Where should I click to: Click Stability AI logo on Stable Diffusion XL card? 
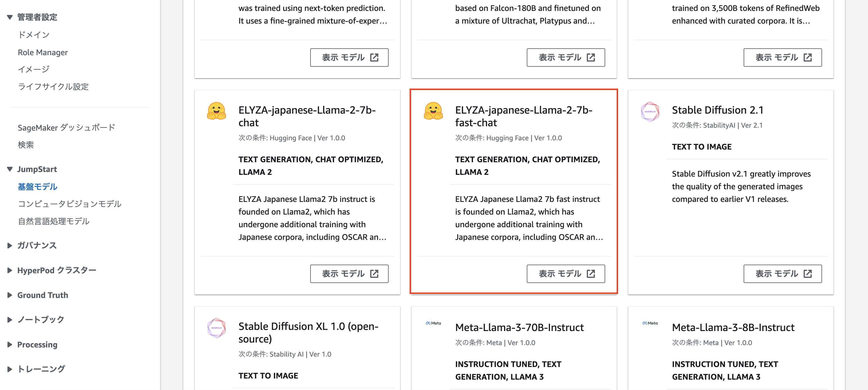click(216, 328)
